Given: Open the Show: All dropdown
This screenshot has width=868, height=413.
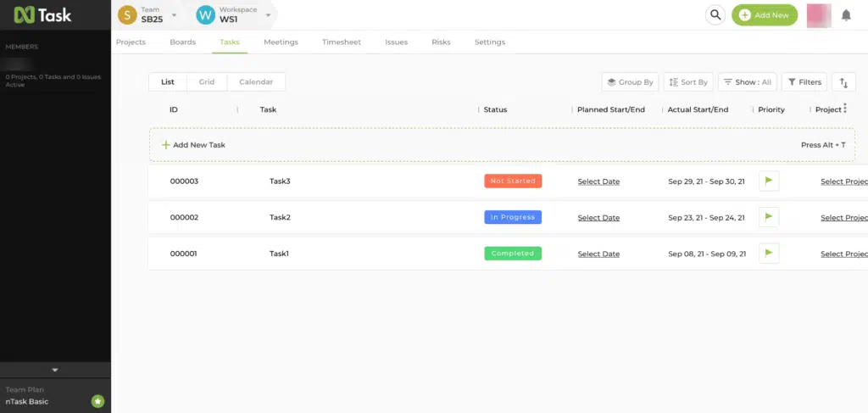Looking at the screenshot, I should [x=748, y=82].
